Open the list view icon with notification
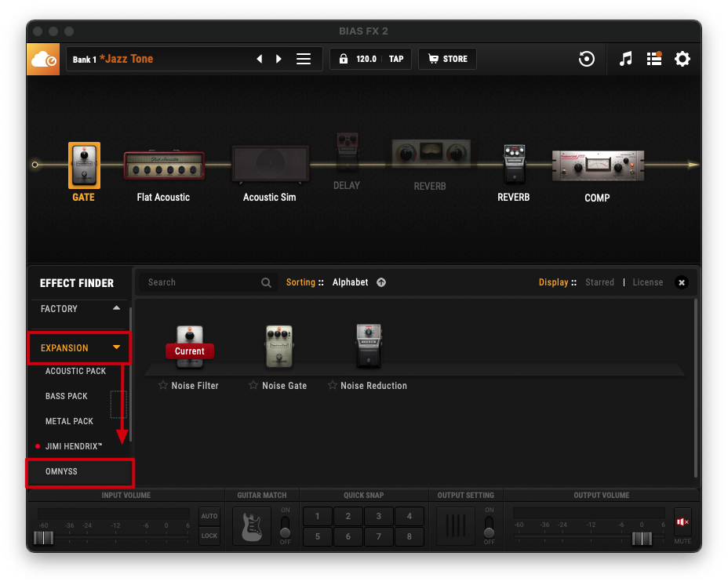Image resolution: width=728 pixels, height=585 pixels. (654, 59)
